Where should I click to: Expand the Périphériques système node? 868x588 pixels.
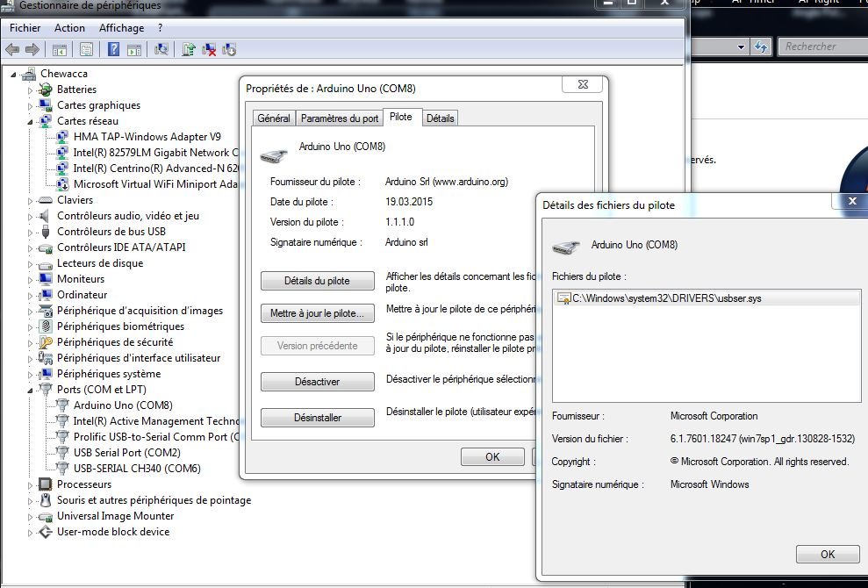pyautogui.click(x=31, y=374)
